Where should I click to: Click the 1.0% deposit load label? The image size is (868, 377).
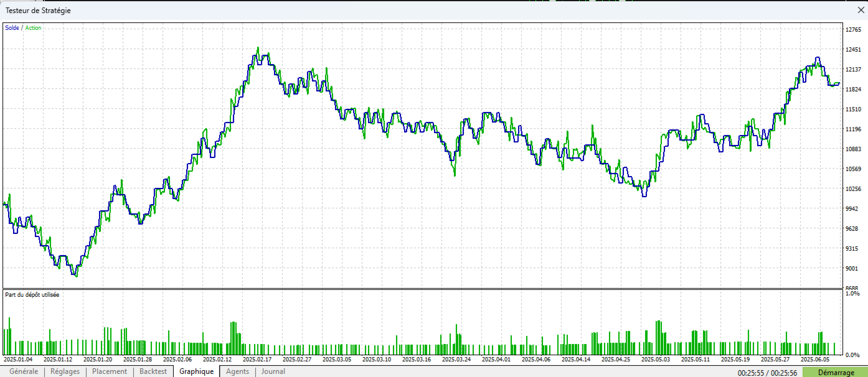[x=852, y=294]
